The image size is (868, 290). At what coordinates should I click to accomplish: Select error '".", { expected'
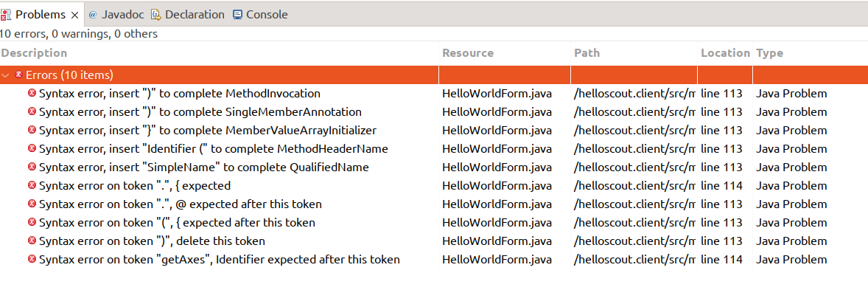point(135,186)
